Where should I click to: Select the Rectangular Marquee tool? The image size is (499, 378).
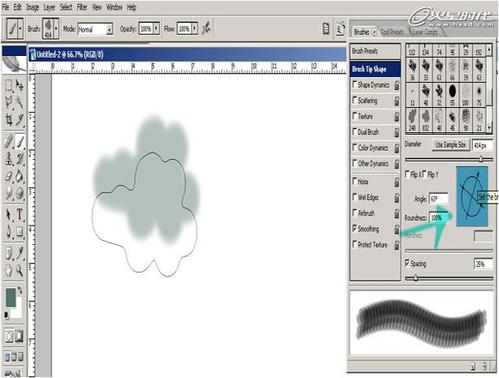(x=9, y=86)
